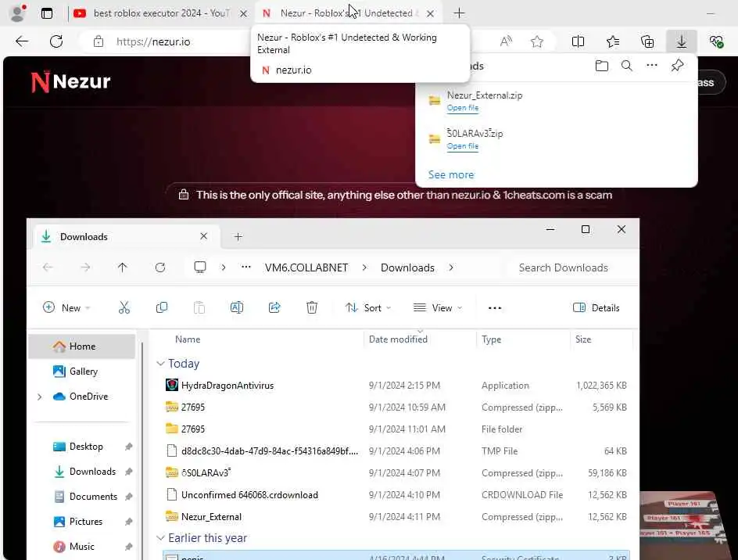738x560 pixels.
Task: Search downloads in the downloads panel
Action: coord(626,66)
